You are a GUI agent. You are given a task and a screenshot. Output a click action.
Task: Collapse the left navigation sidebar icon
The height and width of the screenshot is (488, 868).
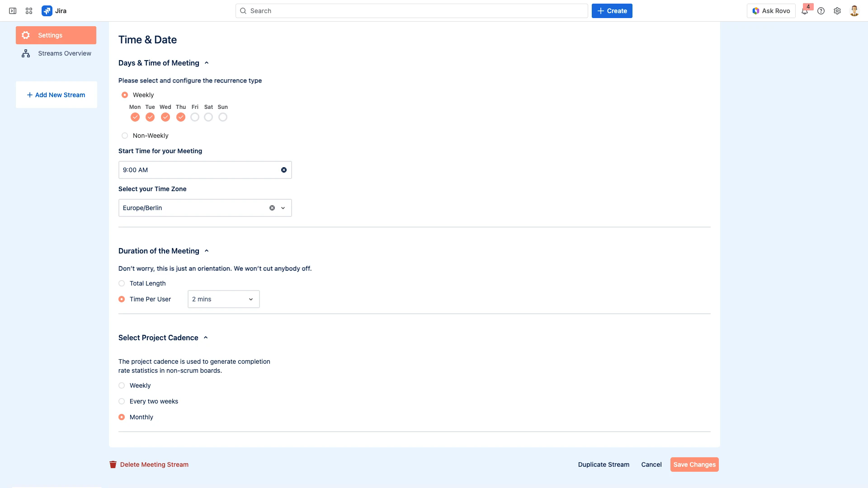point(12,10)
